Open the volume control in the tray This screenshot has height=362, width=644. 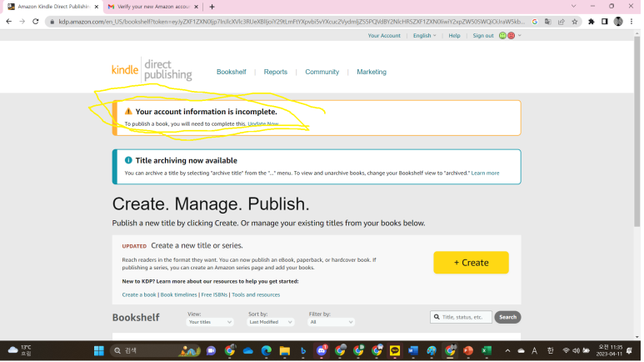point(577,351)
